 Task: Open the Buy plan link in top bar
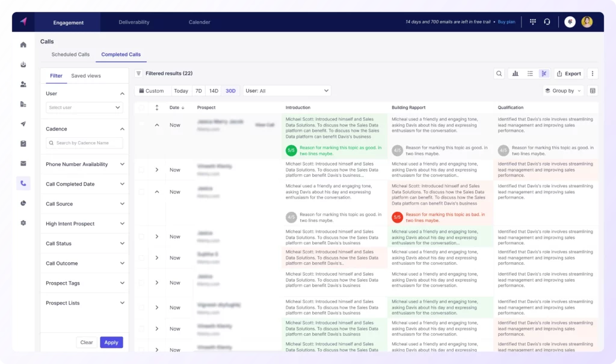click(506, 22)
